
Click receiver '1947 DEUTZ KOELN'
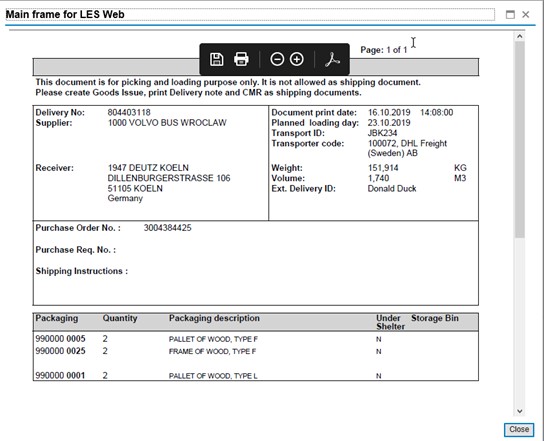pos(148,168)
